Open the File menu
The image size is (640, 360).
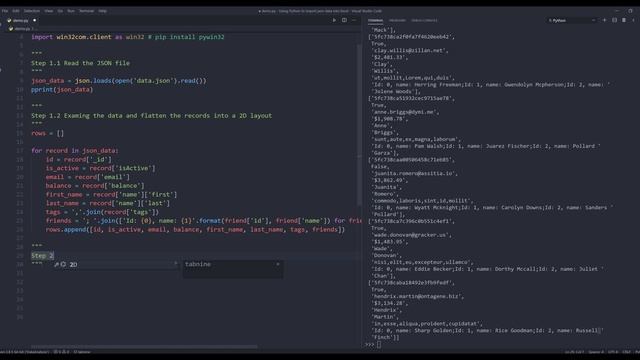pos(5,11)
